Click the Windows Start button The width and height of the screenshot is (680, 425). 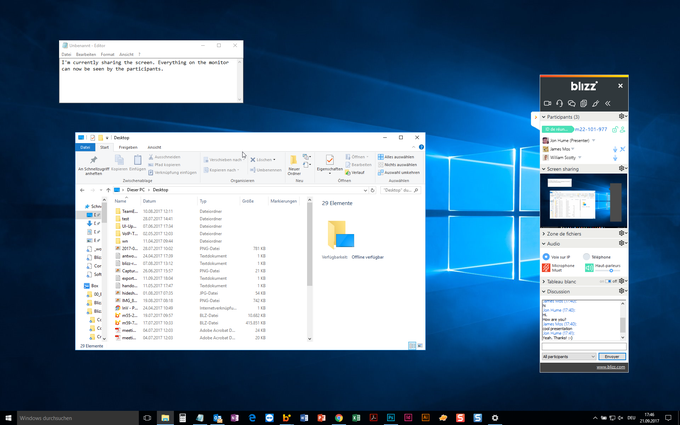click(8, 418)
